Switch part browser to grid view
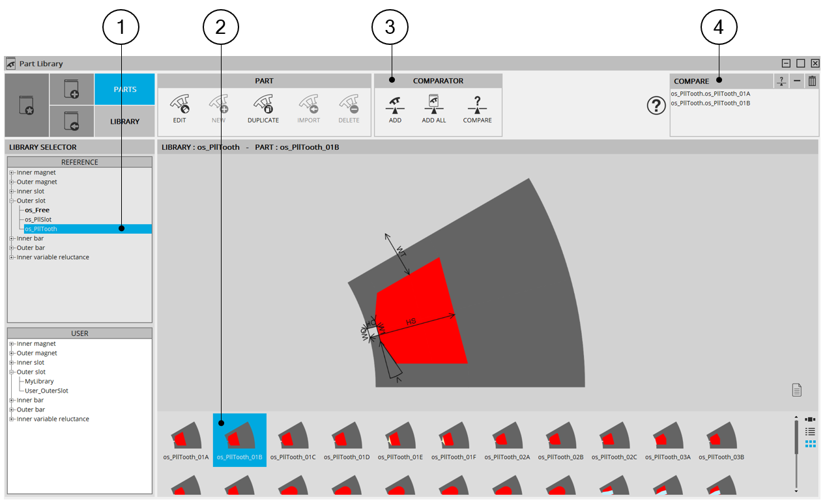This screenshot has height=504, width=825. coord(810,444)
